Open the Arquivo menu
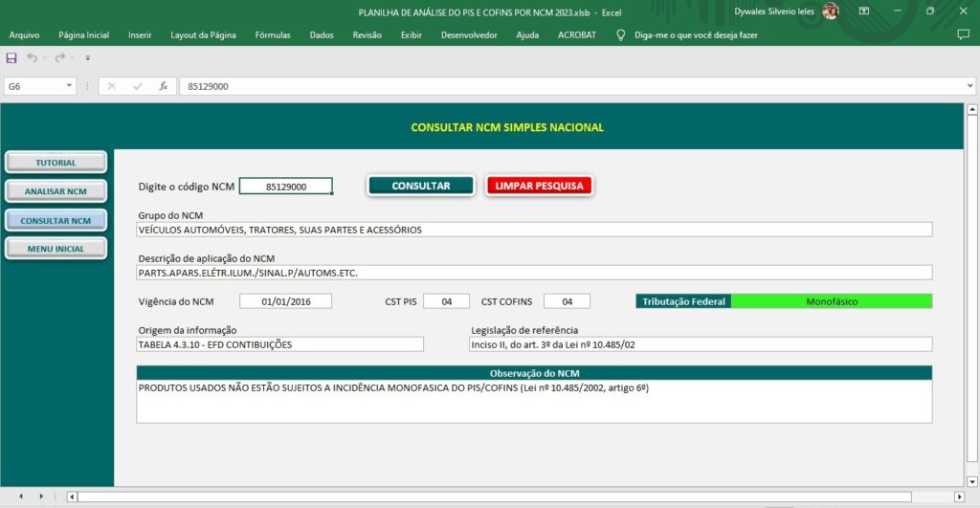The height and width of the screenshot is (508, 980). click(x=24, y=35)
